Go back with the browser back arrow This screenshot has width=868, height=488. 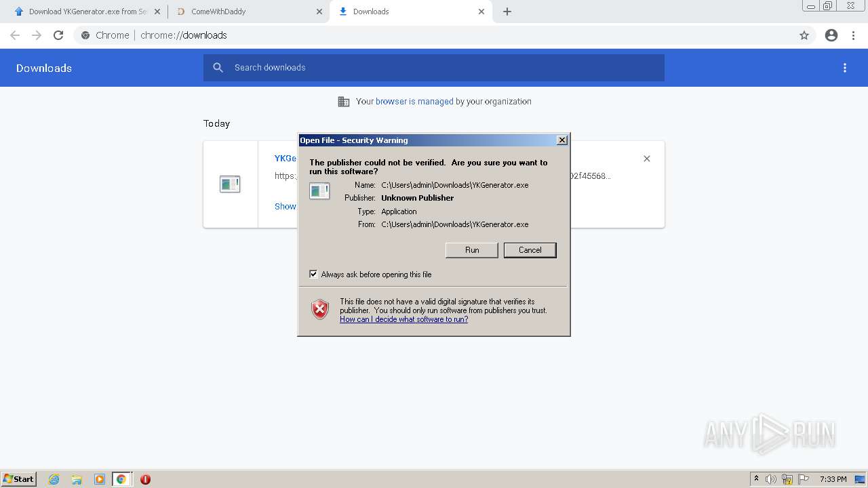pyautogui.click(x=15, y=35)
